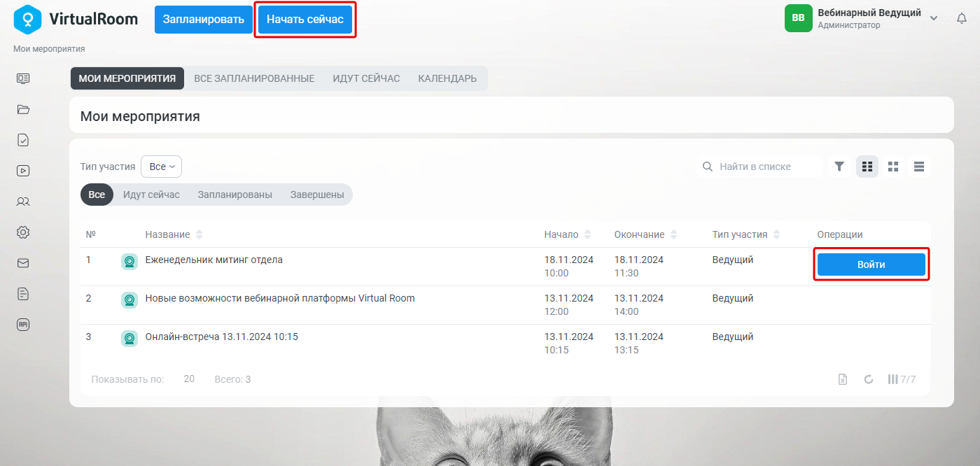Sort by the Тип участия column header
The width and height of the screenshot is (980, 466).
click(746, 234)
